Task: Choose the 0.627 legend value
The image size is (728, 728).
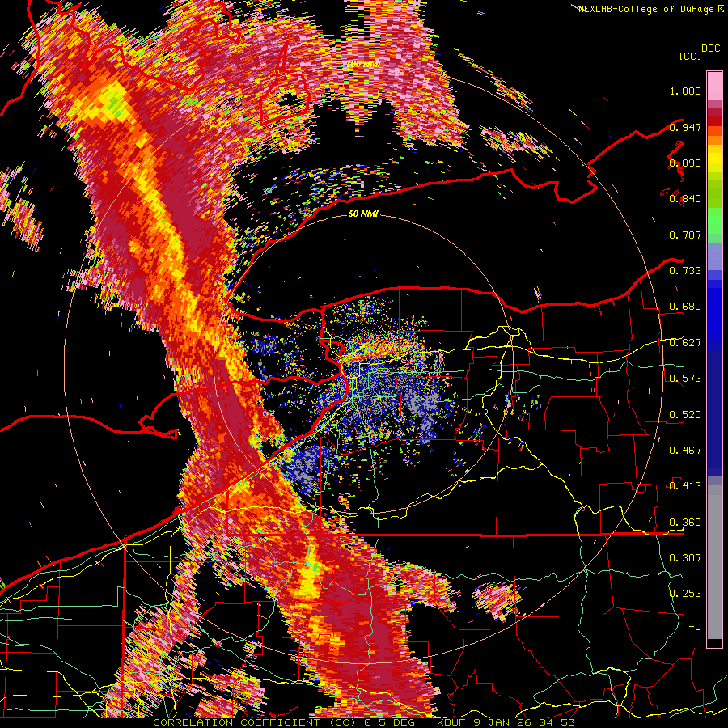Action: 685,343
